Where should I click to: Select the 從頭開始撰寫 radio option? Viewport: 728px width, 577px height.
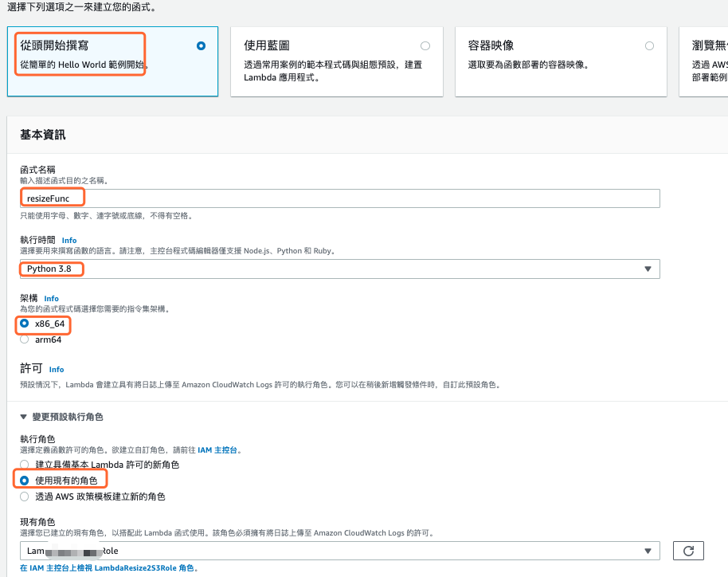pyautogui.click(x=201, y=46)
